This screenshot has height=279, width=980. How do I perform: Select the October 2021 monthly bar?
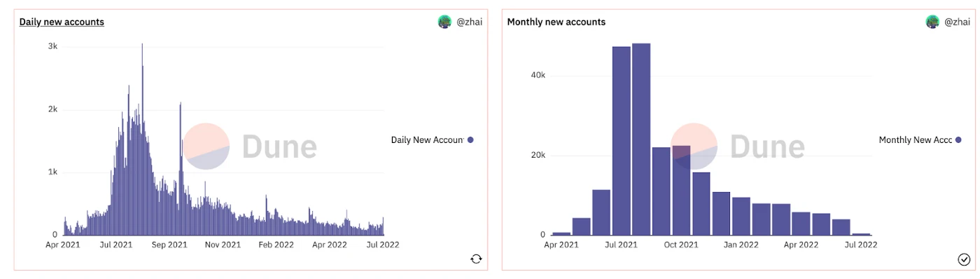pyautogui.click(x=681, y=190)
